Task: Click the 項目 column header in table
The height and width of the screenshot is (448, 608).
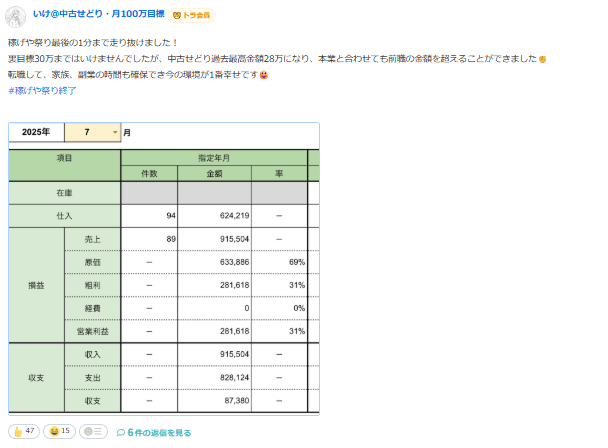Action: (64, 158)
